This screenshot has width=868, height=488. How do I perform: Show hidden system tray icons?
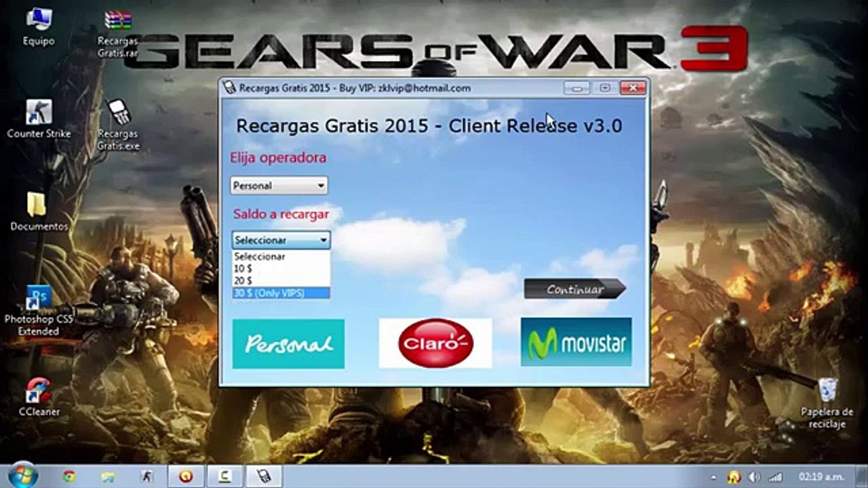(713, 477)
